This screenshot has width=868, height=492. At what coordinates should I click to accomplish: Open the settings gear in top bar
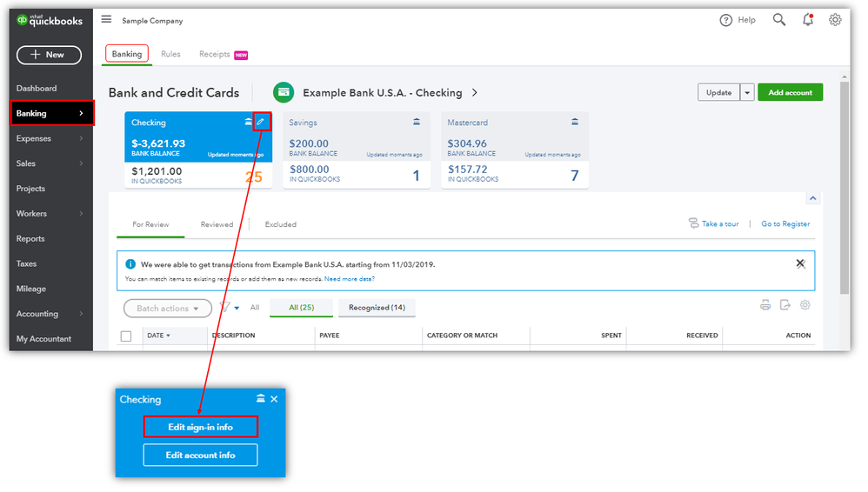(835, 20)
